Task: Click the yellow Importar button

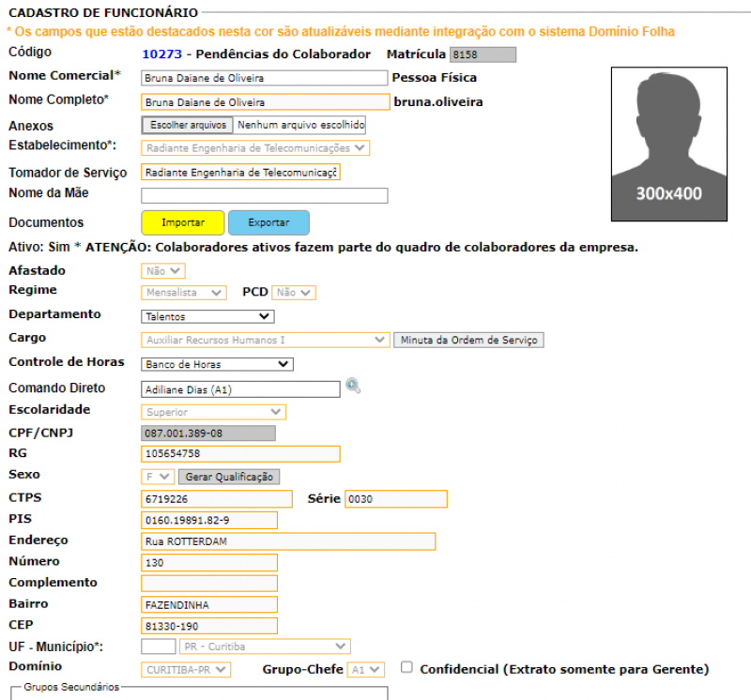Action: coord(183,222)
